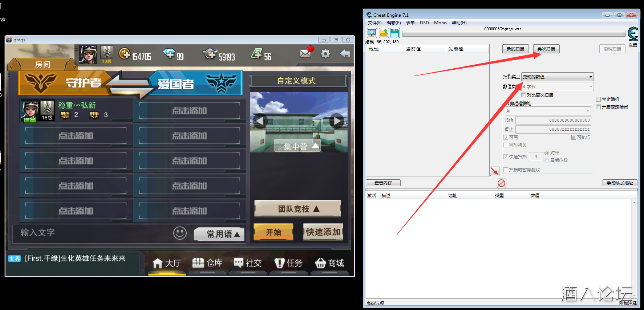This screenshot has height=310, width=644.
Task: Open the smiley emoji picker in chat
Action: [180, 233]
